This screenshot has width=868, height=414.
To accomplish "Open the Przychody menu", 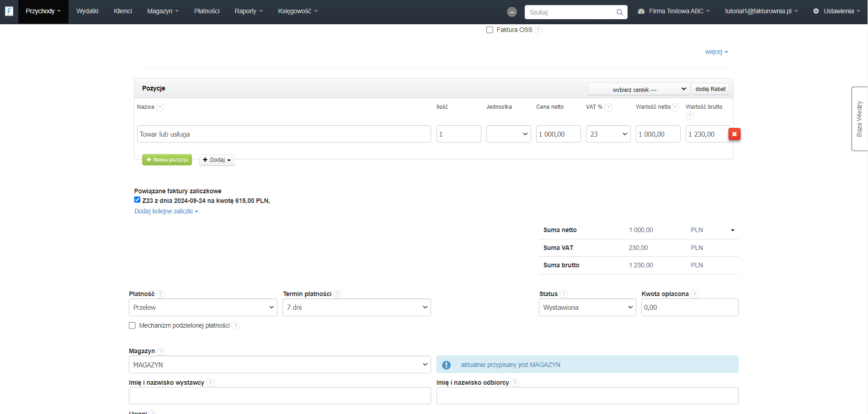I will (x=43, y=11).
